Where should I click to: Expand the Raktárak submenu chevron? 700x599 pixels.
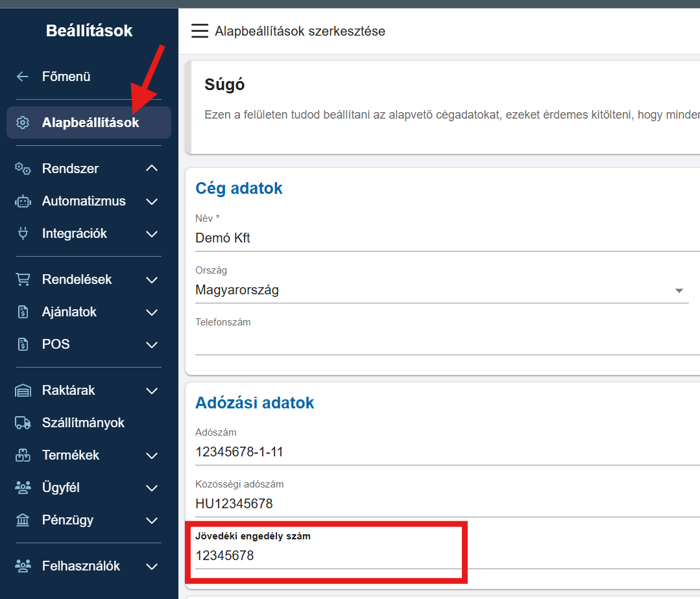click(x=152, y=390)
